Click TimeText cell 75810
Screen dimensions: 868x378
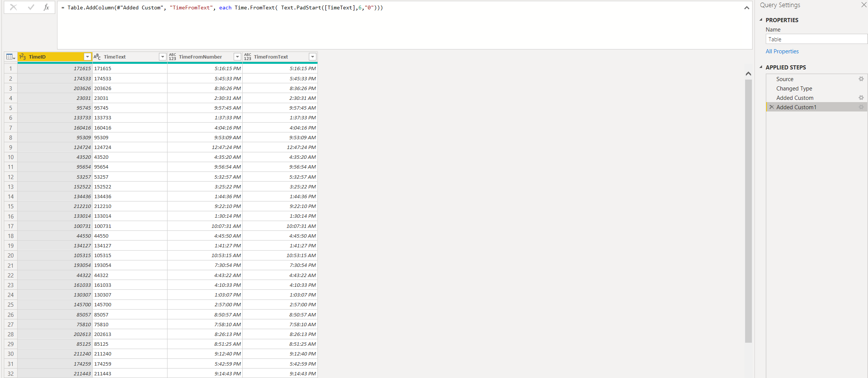tap(130, 325)
